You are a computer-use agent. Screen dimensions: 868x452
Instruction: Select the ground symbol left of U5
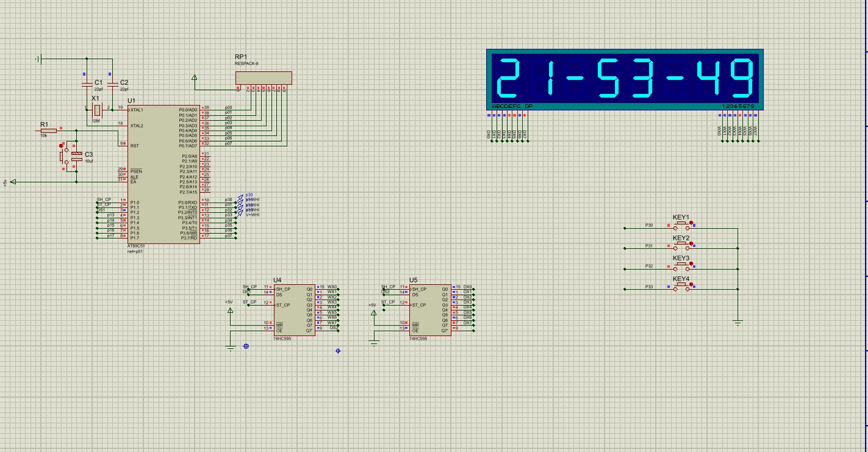click(374, 343)
